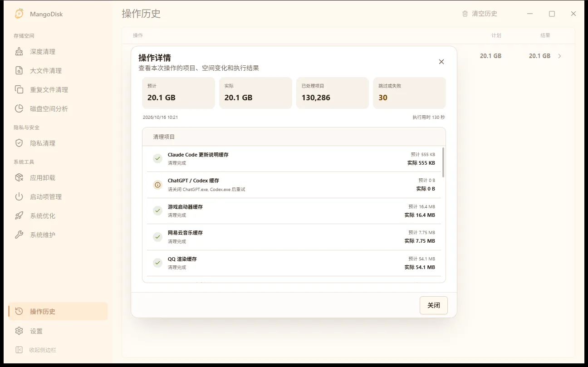Open 启动项管理 from the sidebar
Image resolution: width=588 pixels, height=367 pixels.
[x=58, y=197]
